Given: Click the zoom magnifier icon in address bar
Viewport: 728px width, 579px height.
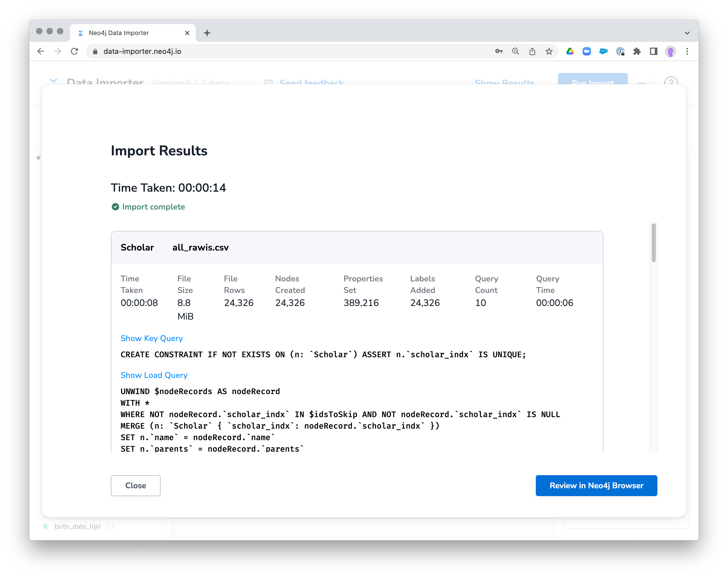Looking at the screenshot, I should coord(515,51).
